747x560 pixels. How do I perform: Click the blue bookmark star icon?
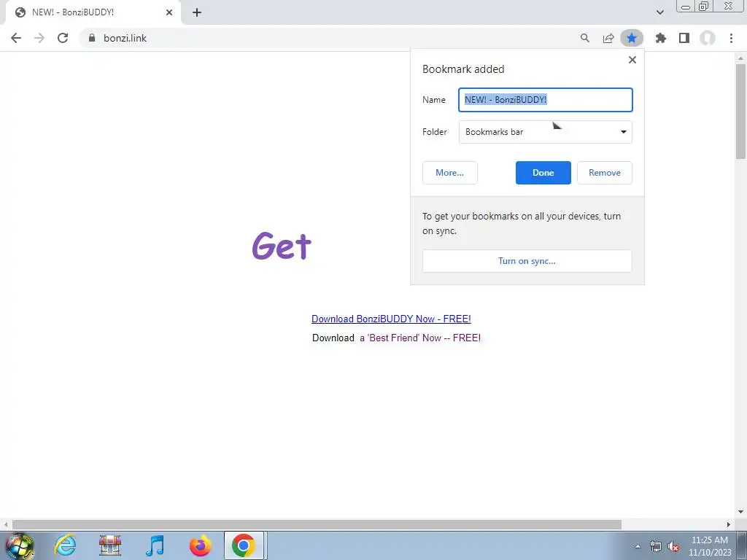(632, 38)
